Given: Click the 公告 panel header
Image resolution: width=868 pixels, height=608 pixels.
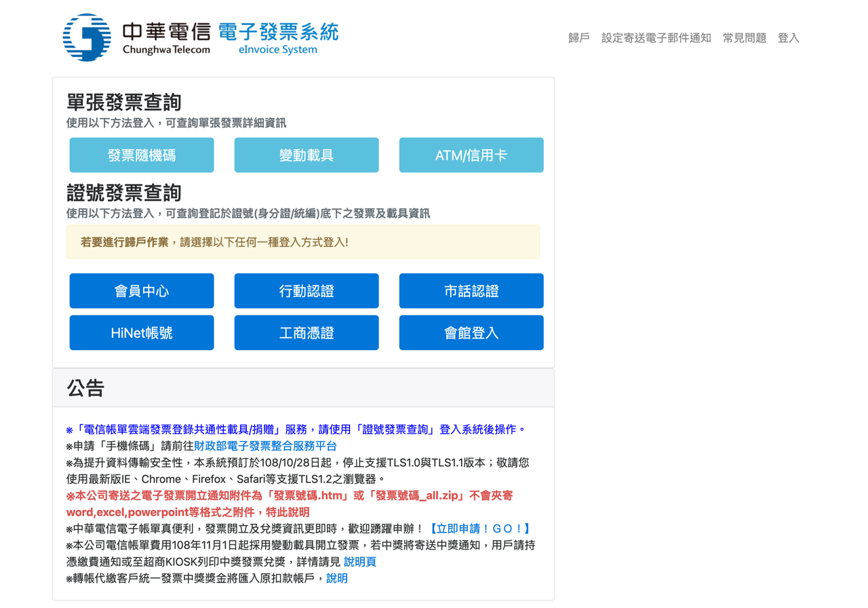Looking at the screenshot, I should (x=303, y=388).
